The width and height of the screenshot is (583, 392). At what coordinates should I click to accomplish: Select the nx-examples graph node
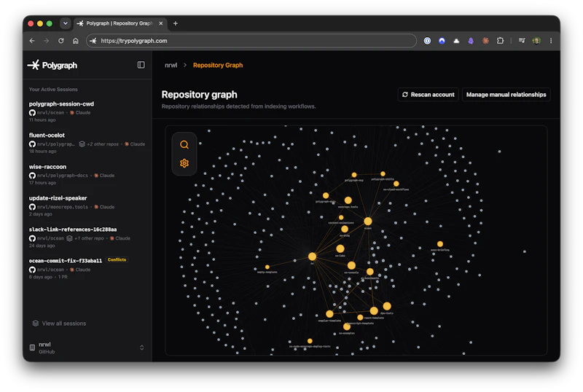pos(347,327)
